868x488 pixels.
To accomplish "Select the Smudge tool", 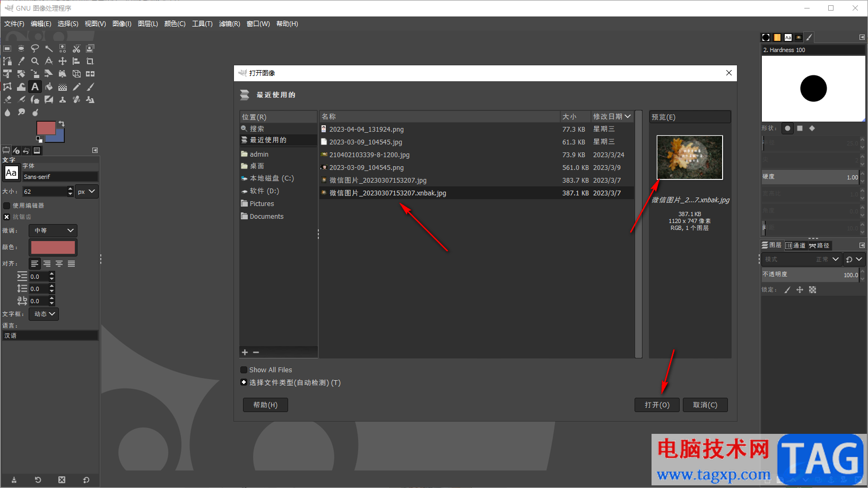I will (21, 112).
